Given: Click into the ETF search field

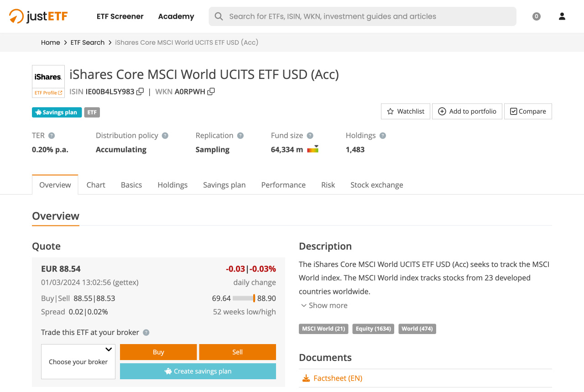Looking at the screenshot, I should (363, 16).
